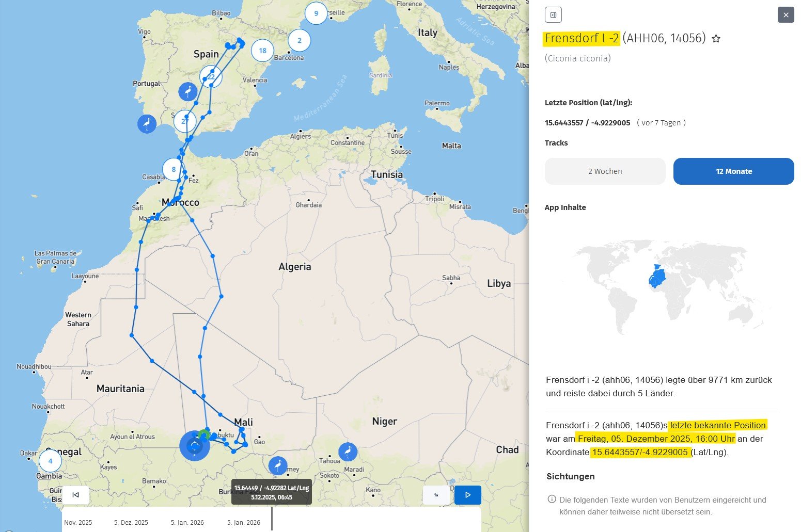Mark Frensdorf I -2 as favorite with the star
801x532 pixels.
click(716, 39)
